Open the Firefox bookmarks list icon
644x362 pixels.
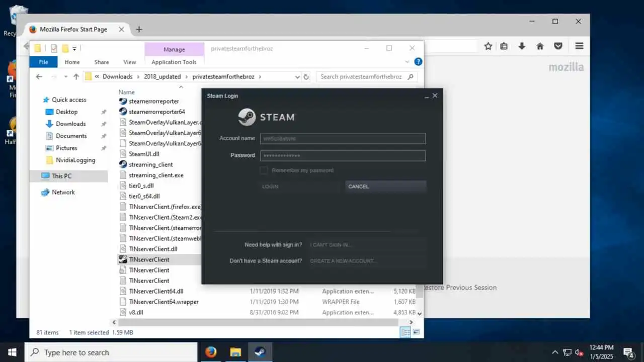pos(504,46)
